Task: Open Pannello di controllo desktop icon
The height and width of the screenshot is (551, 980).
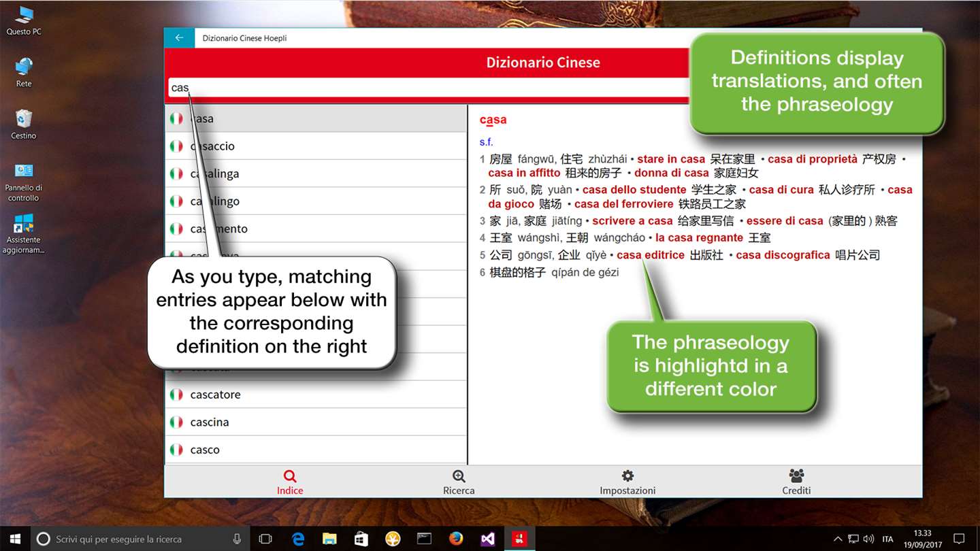Action: click(x=24, y=182)
